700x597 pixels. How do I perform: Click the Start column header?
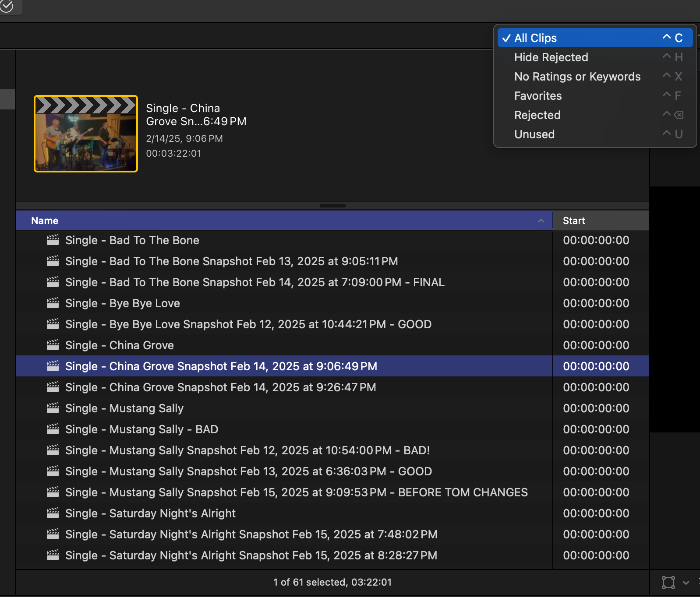tap(574, 221)
